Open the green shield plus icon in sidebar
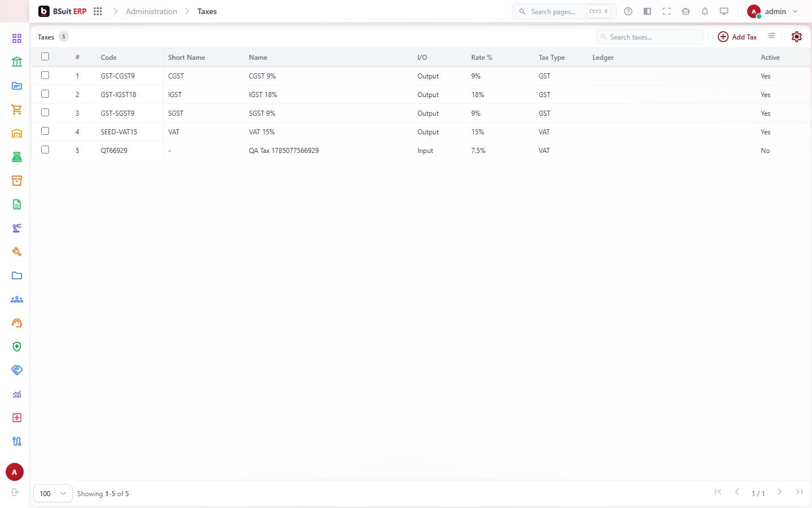Image resolution: width=812 pixels, height=508 pixels. pos(17,347)
